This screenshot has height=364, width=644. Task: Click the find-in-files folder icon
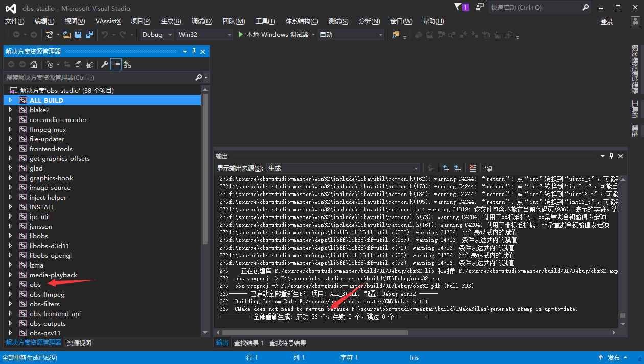point(396,35)
